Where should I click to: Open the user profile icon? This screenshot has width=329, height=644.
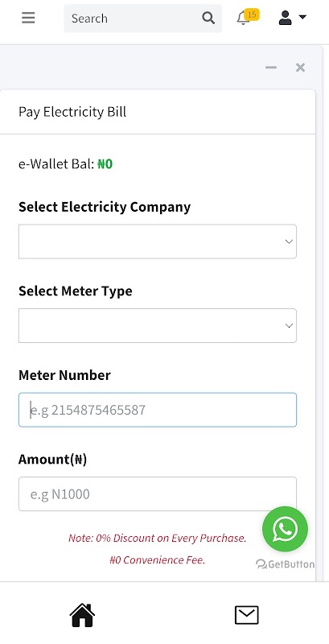285,18
